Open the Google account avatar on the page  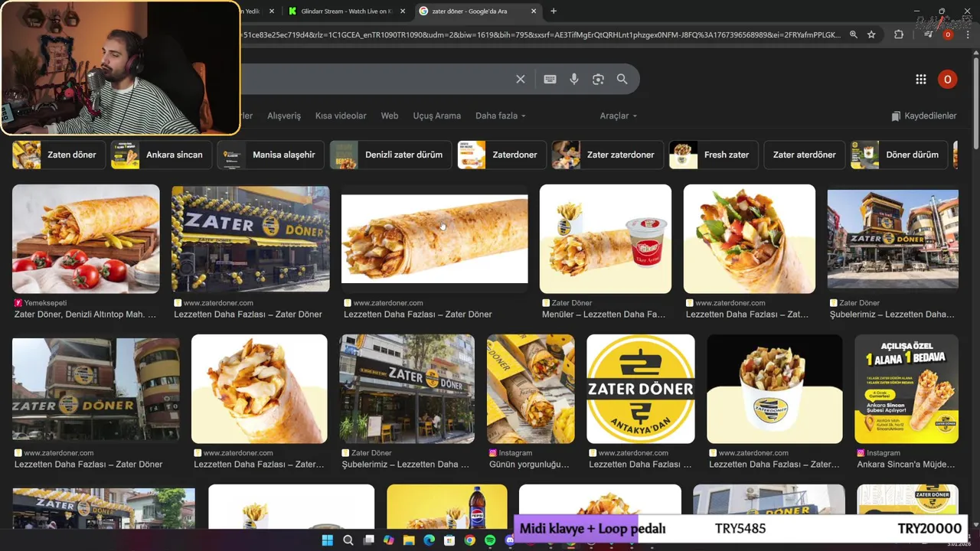click(947, 79)
